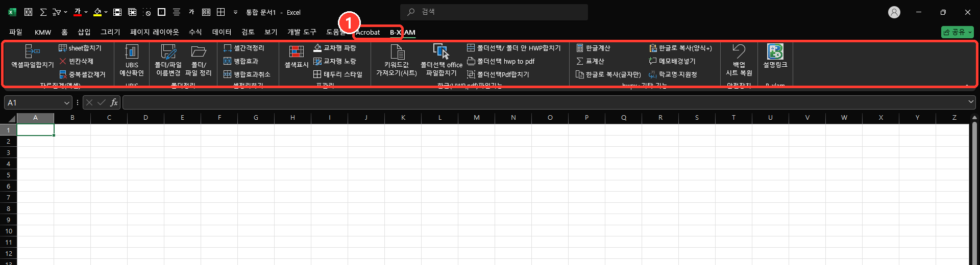Expand the formula bar
The width and height of the screenshot is (980, 265).
971,102
